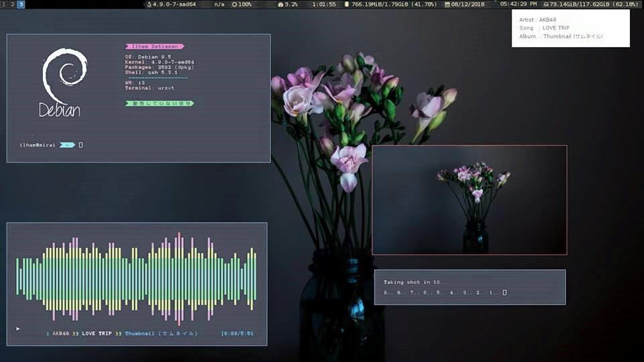Screen dimensions: 644x362
Task: Click the Terminal: urxvt line
Action: pos(150,88)
